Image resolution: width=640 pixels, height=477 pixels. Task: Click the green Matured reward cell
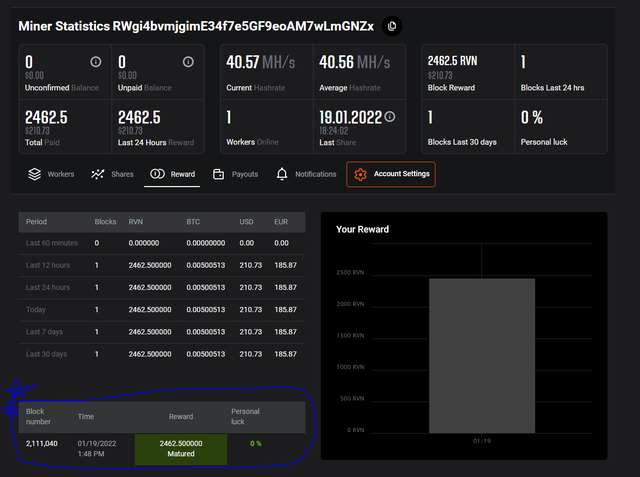181,449
